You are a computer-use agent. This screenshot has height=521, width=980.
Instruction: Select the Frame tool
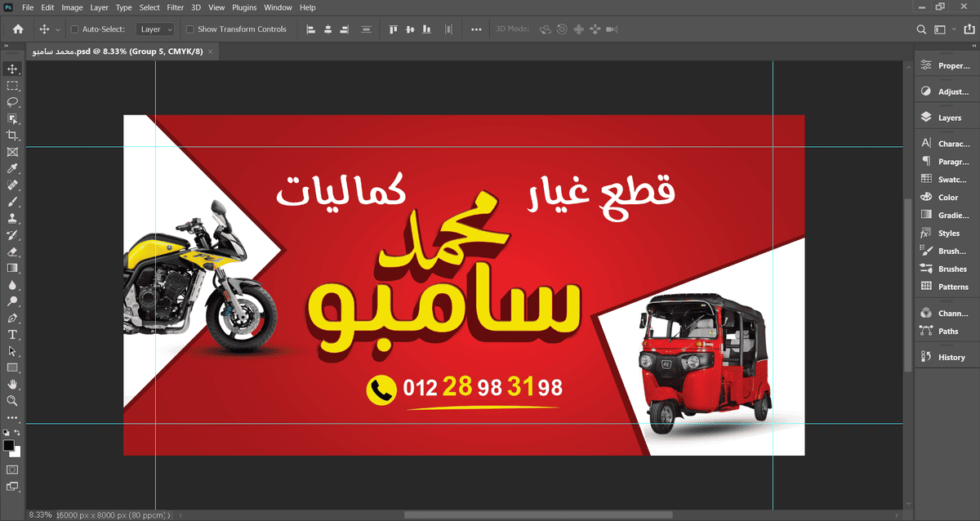(x=12, y=152)
